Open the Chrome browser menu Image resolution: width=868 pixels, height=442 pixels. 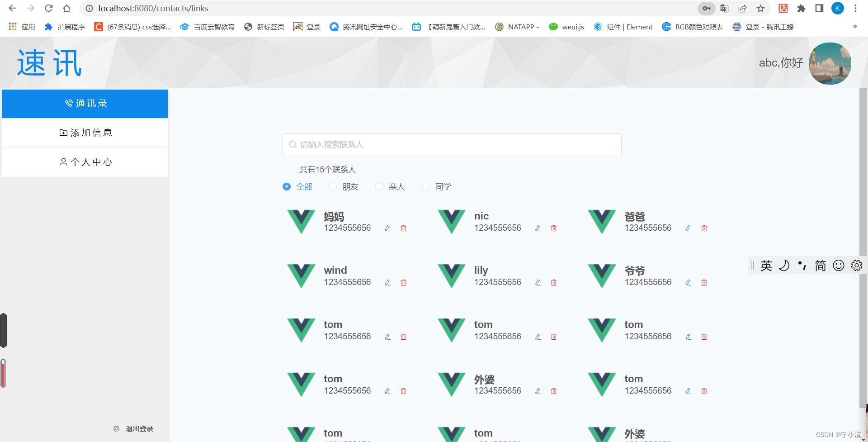(856, 8)
